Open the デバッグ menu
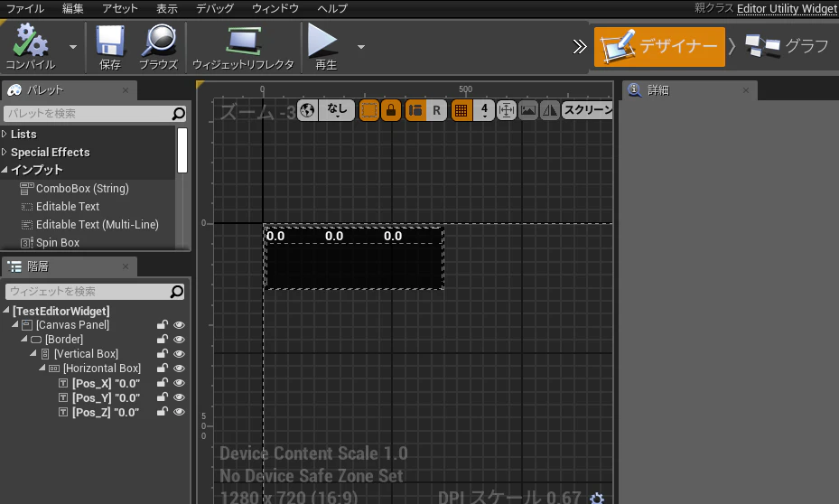839x504 pixels. [x=215, y=8]
